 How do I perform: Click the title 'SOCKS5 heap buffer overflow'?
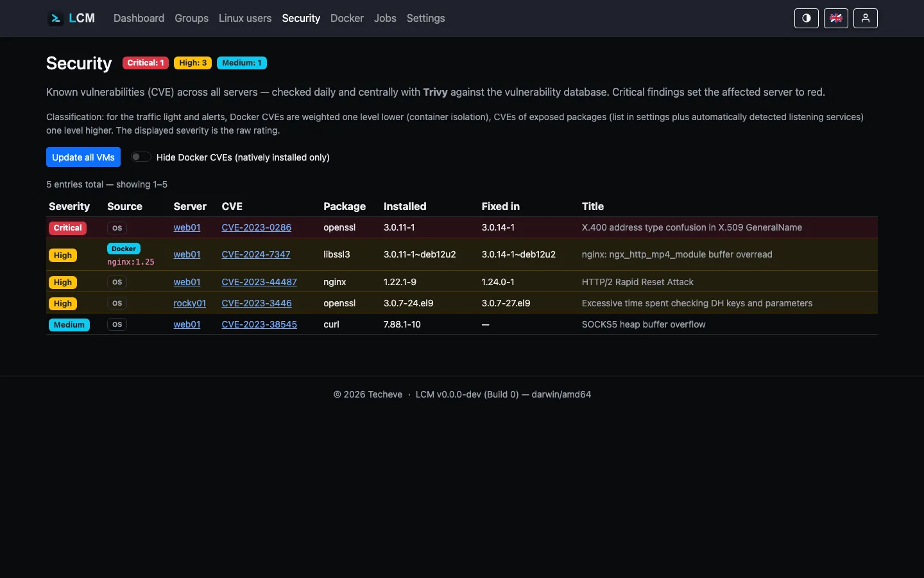pyautogui.click(x=644, y=324)
